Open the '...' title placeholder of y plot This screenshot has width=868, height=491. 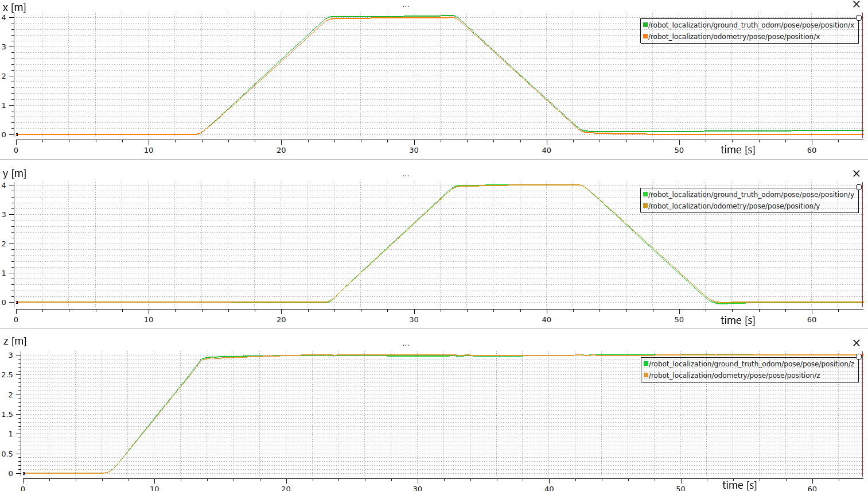tap(406, 175)
